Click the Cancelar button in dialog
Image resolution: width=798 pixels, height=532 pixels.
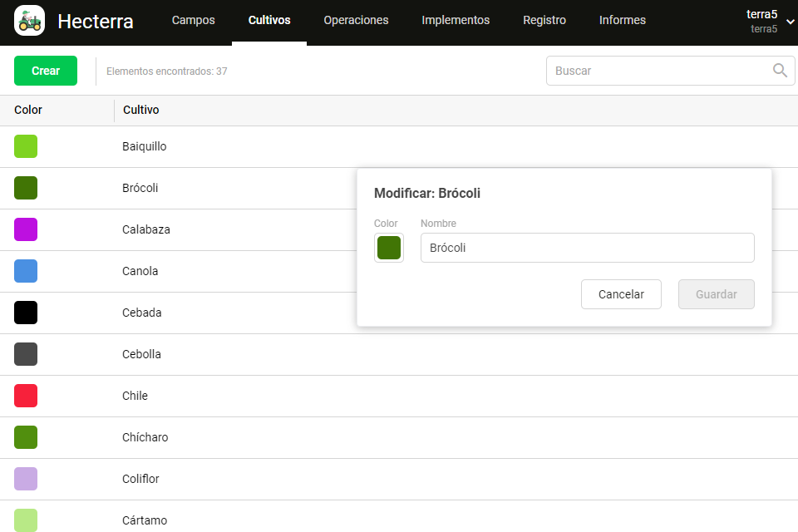621,294
